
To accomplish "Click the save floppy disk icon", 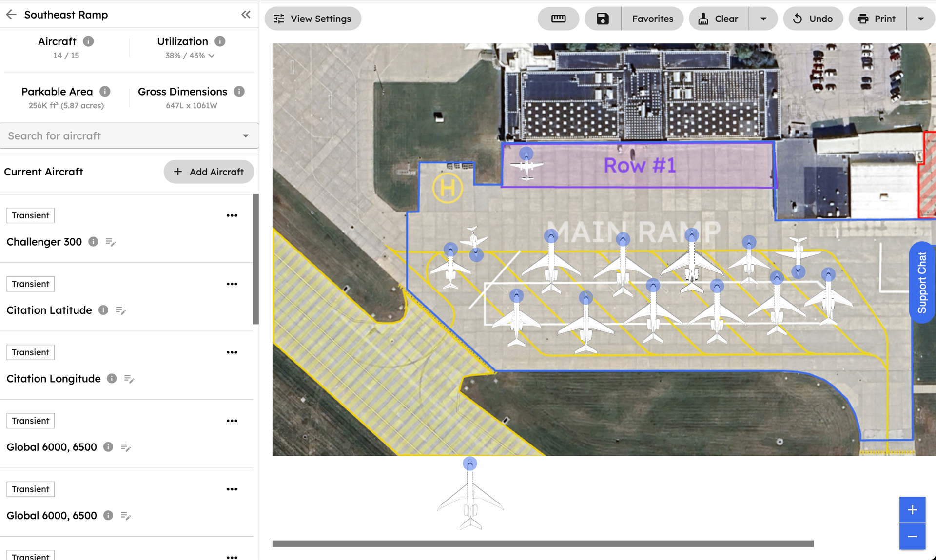I will [x=603, y=19].
